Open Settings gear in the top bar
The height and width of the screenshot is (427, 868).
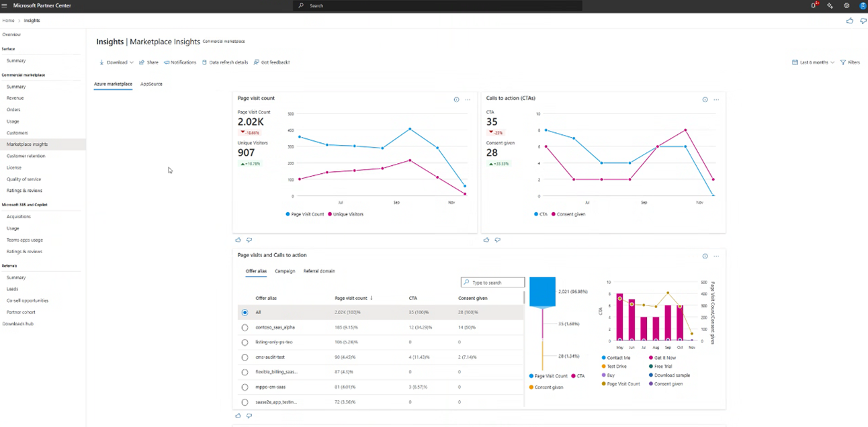[x=847, y=5]
